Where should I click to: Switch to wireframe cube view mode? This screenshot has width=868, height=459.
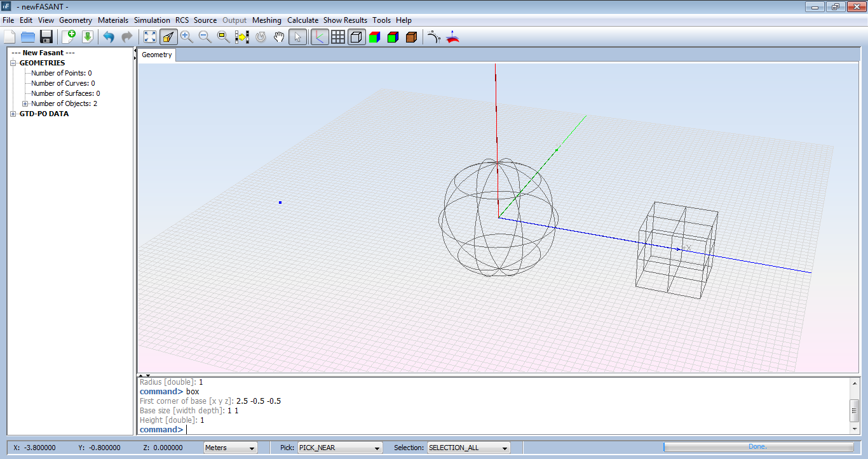[356, 37]
